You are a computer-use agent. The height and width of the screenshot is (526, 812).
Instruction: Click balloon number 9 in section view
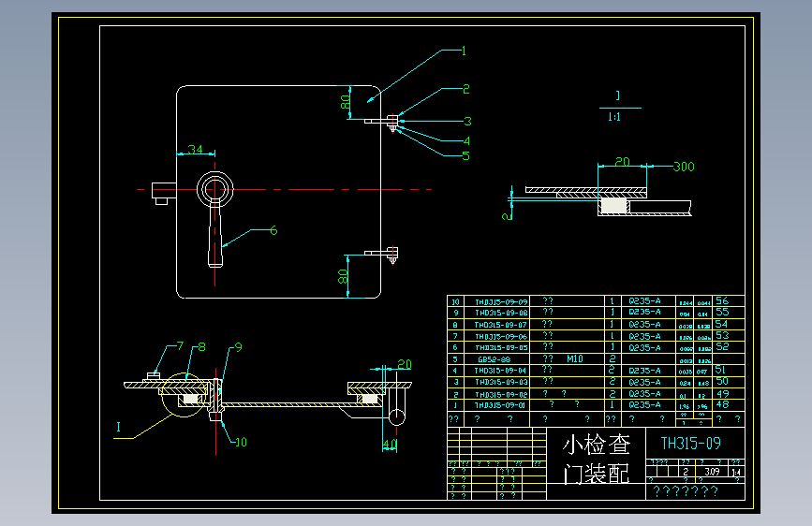(238, 347)
